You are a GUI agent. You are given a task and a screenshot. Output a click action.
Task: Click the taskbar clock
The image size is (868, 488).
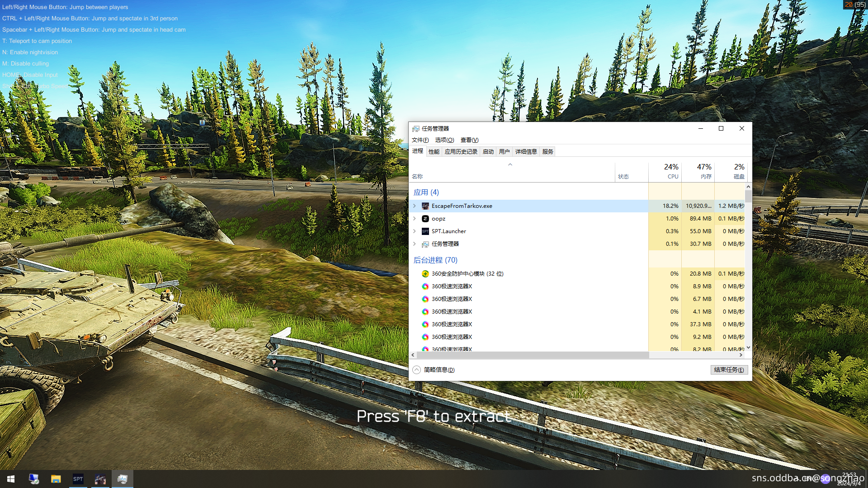[849, 479]
